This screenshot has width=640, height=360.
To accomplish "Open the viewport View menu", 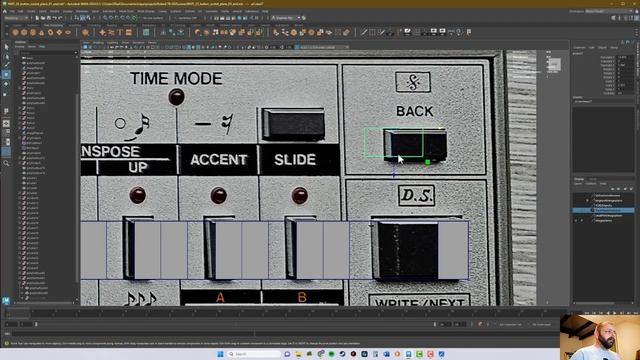I will pyautogui.click(x=87, y=42).
